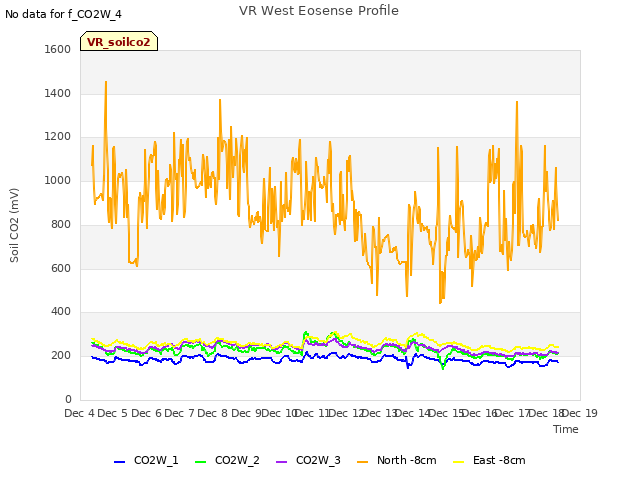Viewport: 640px width, 480px height.
Task: Click the chart title VR West Eosense Profile
Action: coord(319,11)
